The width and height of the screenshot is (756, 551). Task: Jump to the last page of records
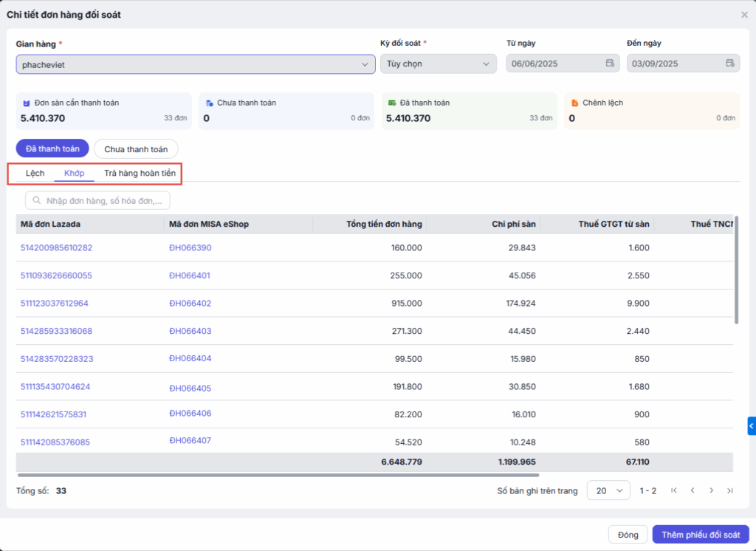pyautogui.click(x=729, y=490)
